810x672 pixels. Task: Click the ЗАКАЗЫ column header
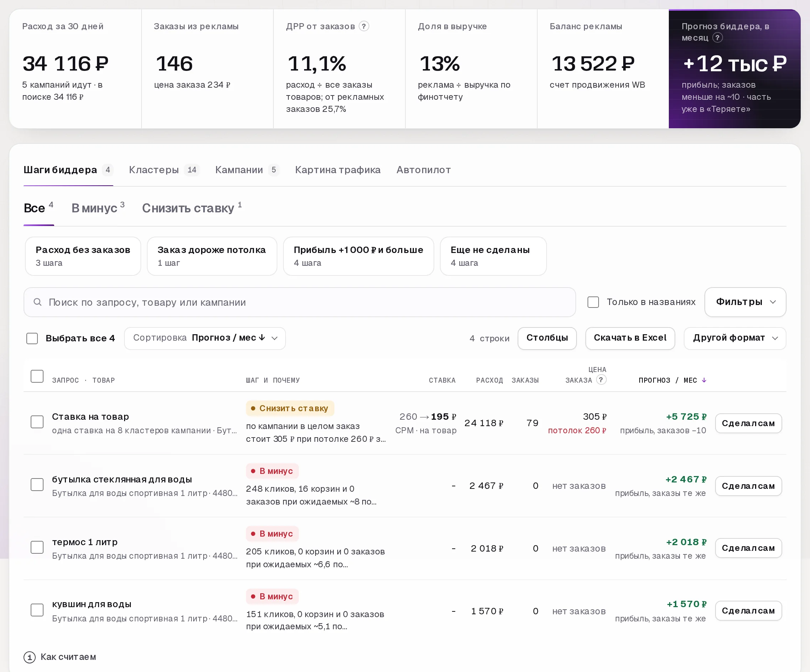(525, 380)
